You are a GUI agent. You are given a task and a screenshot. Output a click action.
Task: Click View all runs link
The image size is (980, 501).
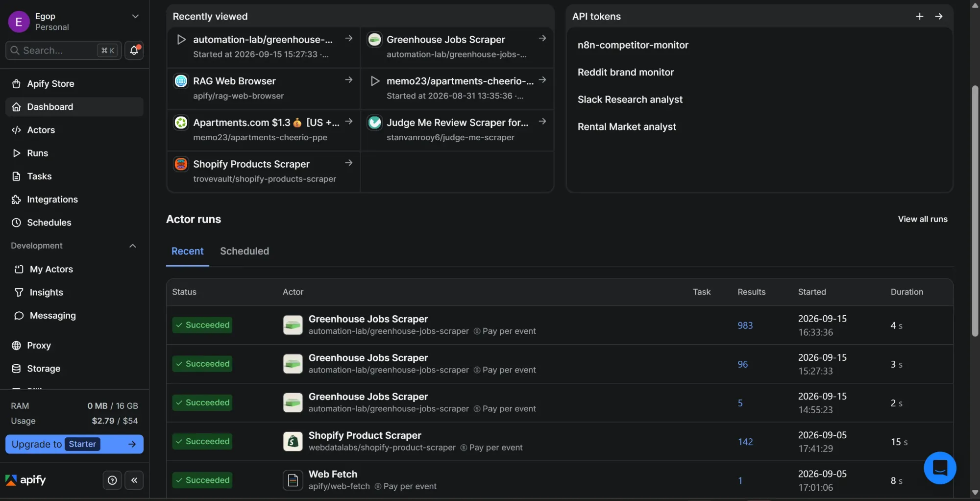coord(922,219)
